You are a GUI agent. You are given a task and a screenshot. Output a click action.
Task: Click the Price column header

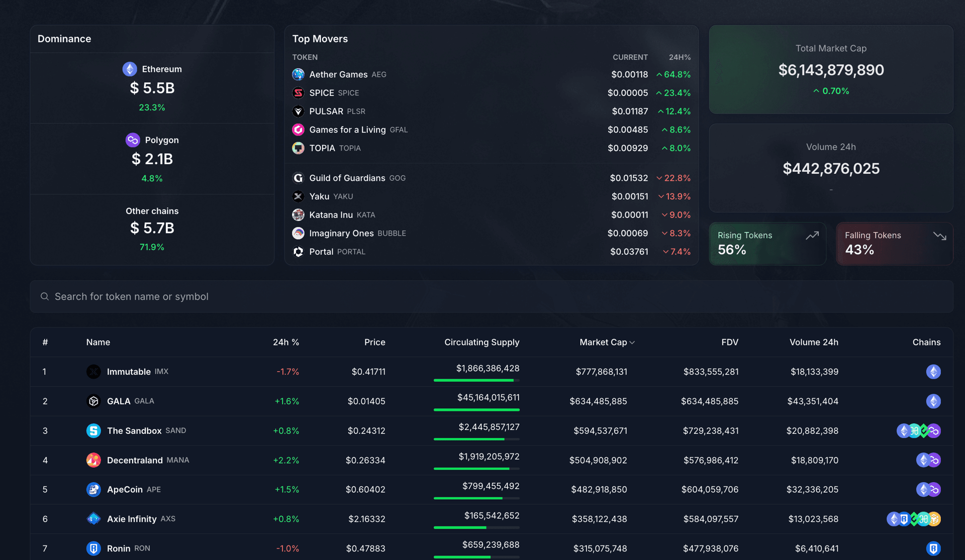375,342
